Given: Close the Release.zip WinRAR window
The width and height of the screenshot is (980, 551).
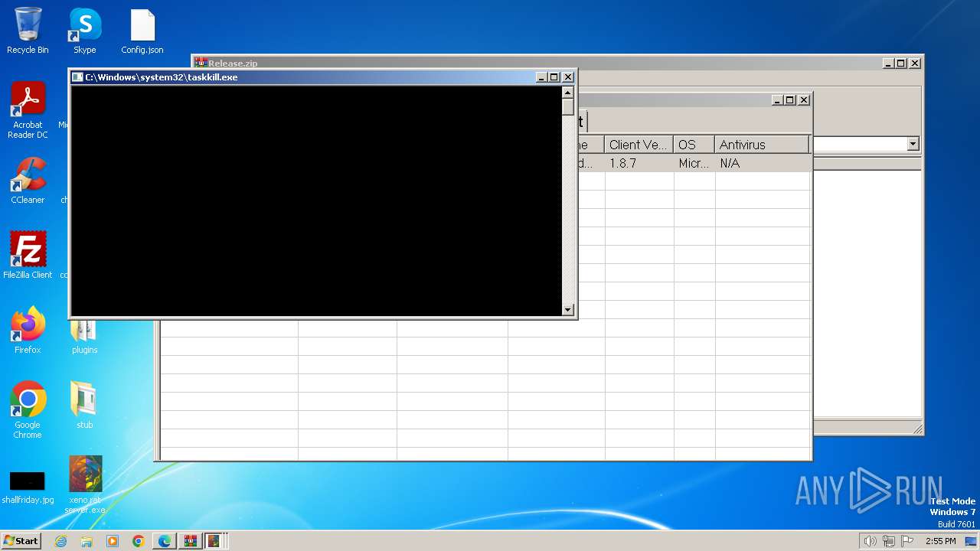Looking at the screenshot, I should click(x=915, y=64).
